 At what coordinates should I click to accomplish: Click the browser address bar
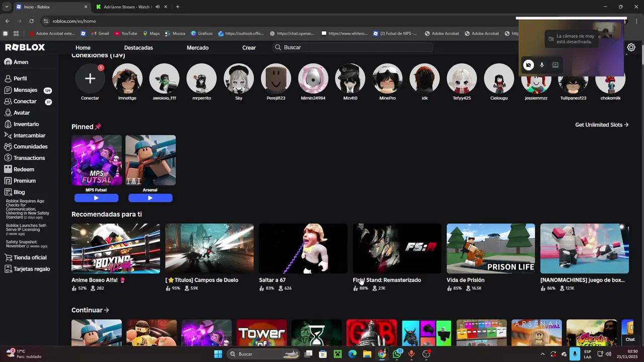(282, 21)
